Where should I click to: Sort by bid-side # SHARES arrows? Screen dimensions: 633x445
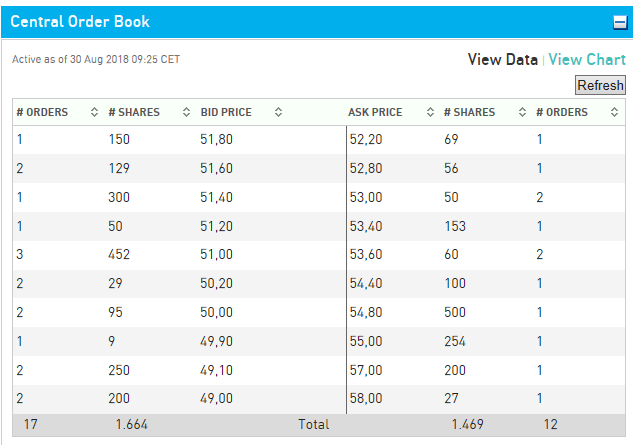(x=186, y=112)
